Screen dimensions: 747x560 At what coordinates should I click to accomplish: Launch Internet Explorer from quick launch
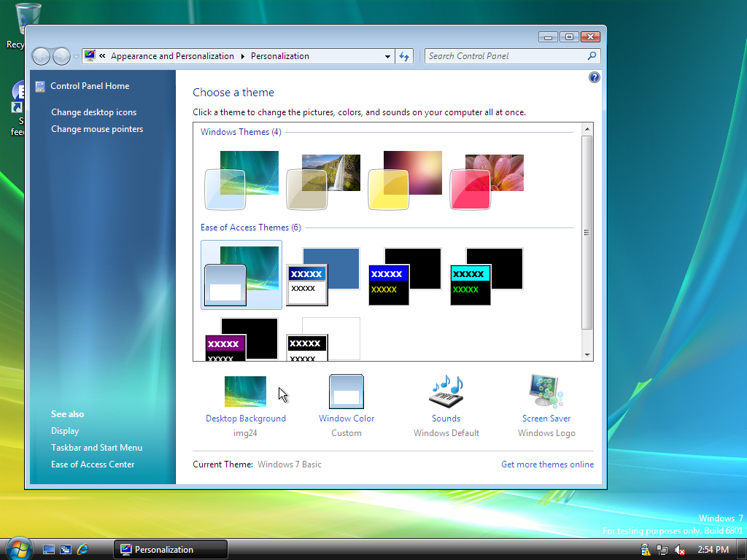82,550
